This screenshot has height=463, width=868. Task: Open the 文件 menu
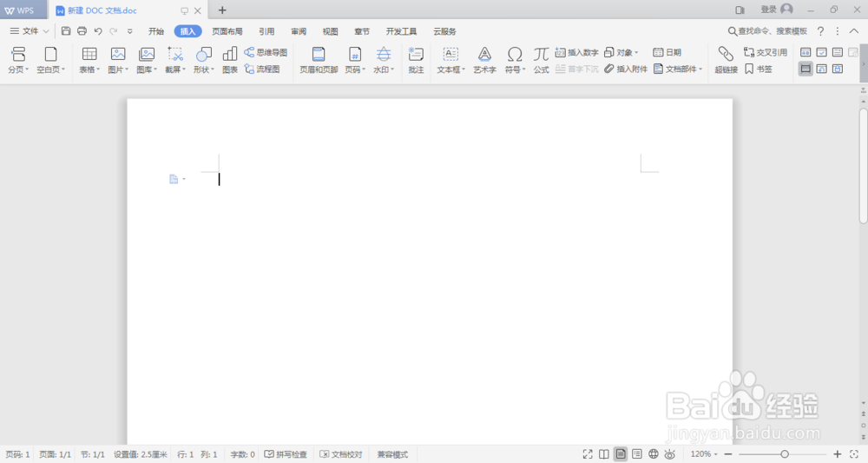coord(30,31)
